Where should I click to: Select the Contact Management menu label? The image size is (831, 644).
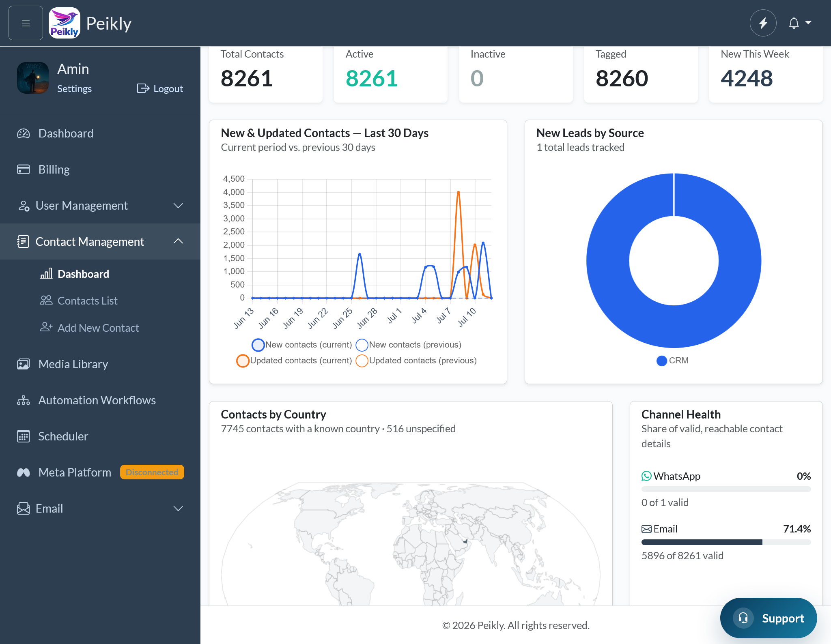click(90, 242)
